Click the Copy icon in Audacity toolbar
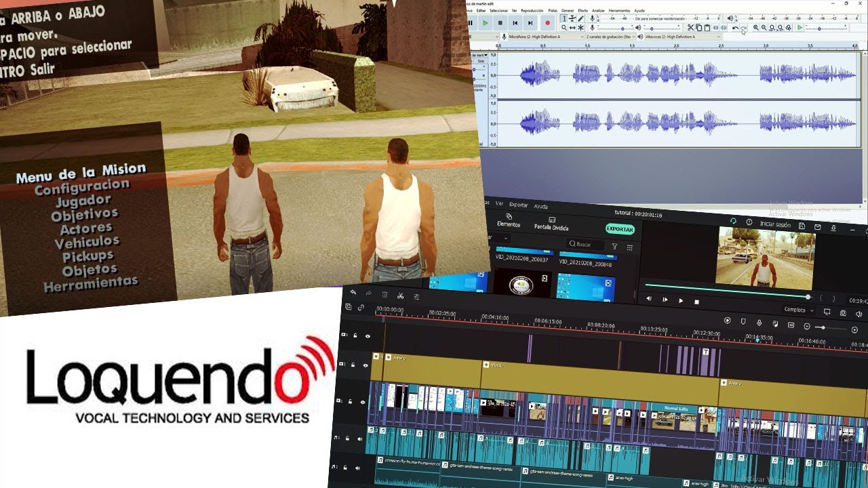Viewport: 868px width, 488px height. click(698, 28)
